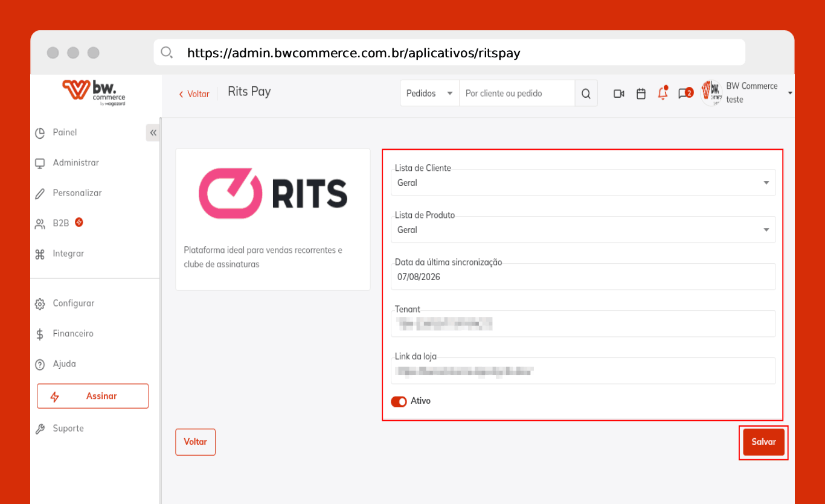Image resolution: width=825 pixels, height=504 pixels.
Task: Click the Assinar button
Action: pos(92,396)
